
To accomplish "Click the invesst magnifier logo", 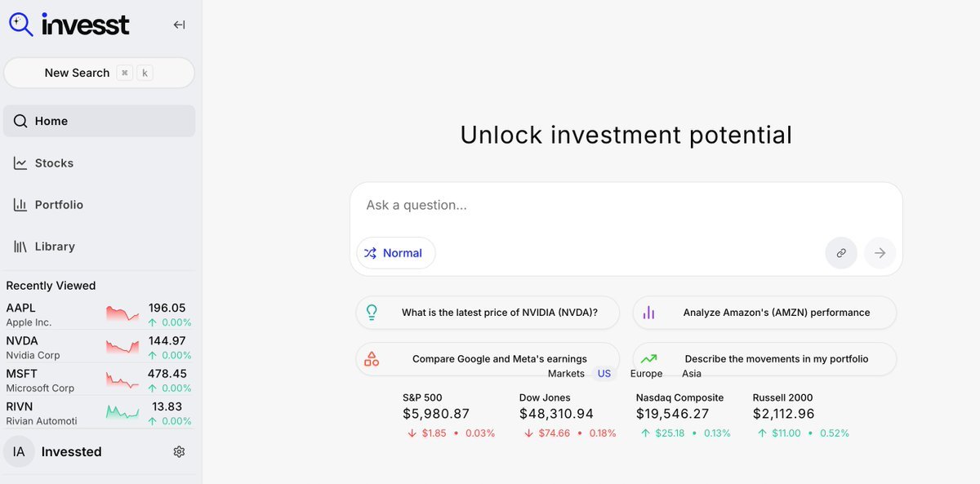I will tap(21, 24).
